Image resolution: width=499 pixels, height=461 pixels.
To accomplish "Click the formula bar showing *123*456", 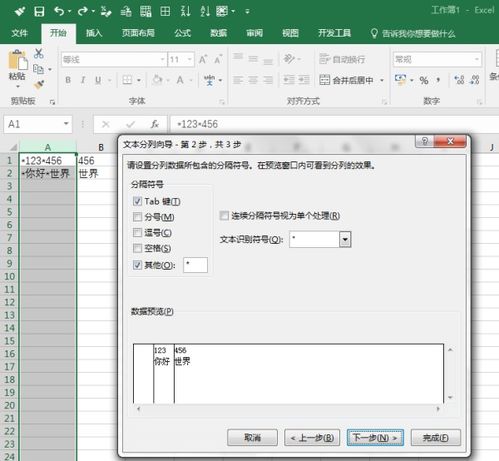I will pyautogui.click(x=333, y=124).
